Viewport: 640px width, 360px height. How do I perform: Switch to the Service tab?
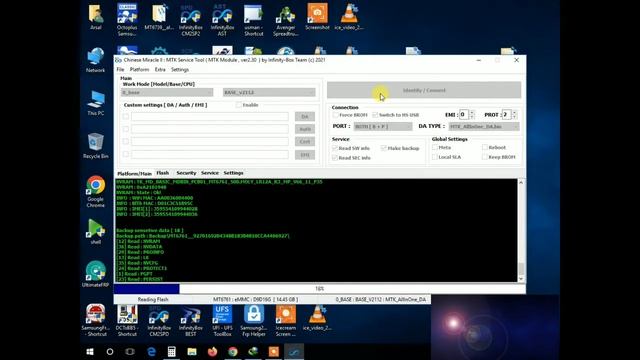(x=210, y=173)
